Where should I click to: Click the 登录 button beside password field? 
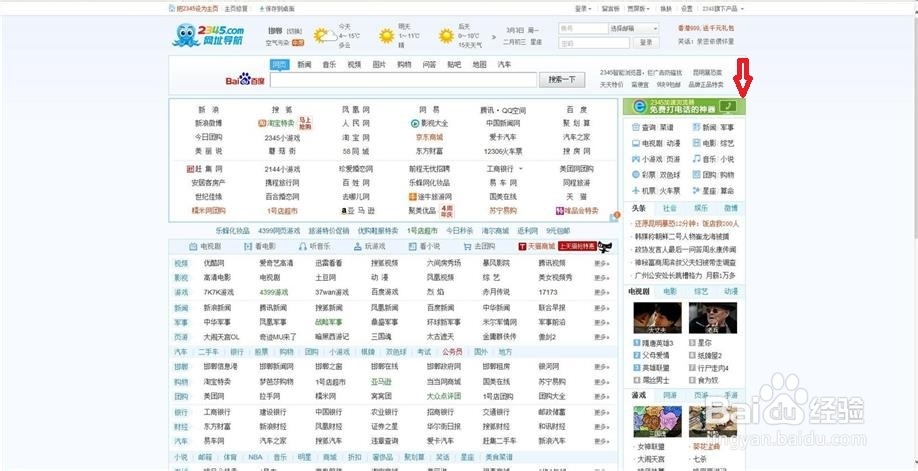pos(646,43)
